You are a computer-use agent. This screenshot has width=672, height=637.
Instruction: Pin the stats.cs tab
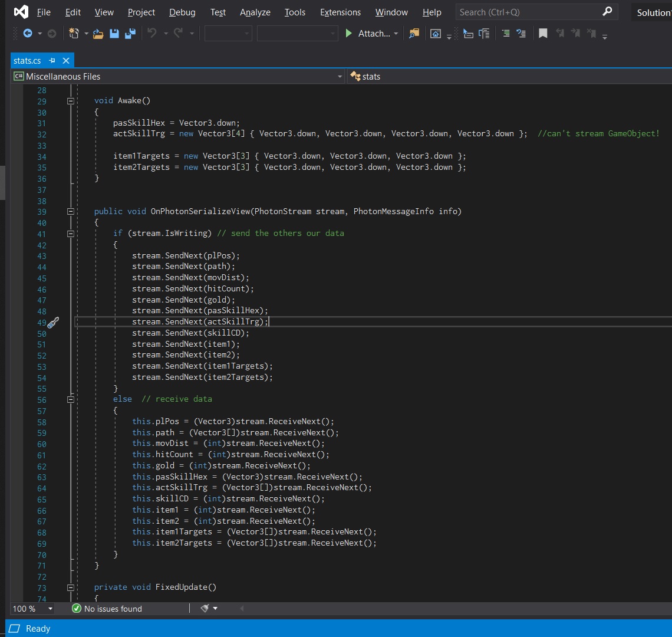tap(52, 61)
